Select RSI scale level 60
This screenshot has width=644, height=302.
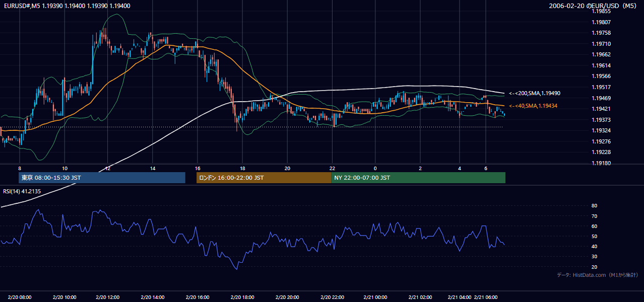tap(594, 226)
